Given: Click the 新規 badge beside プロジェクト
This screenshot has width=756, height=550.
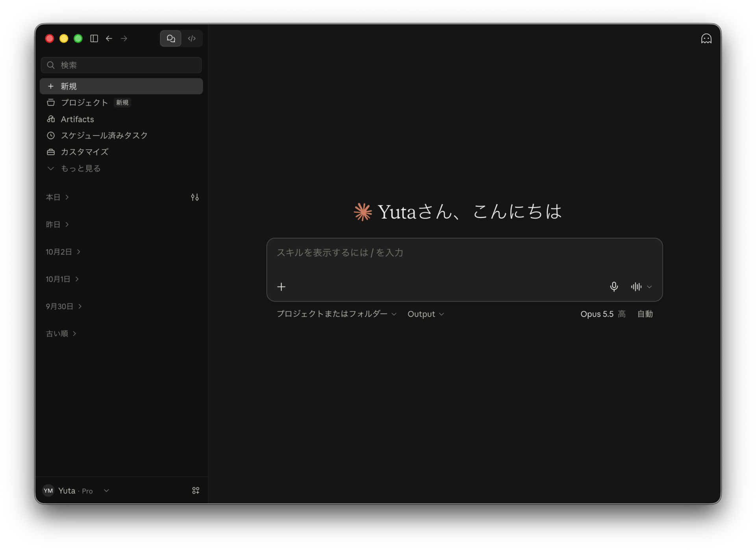Looking at the screenshot, I should [122, 102].
